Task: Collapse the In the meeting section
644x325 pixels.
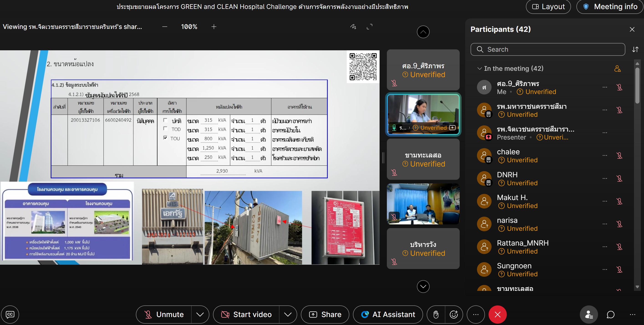Action: pyautogui.click(x=479, y=69)
